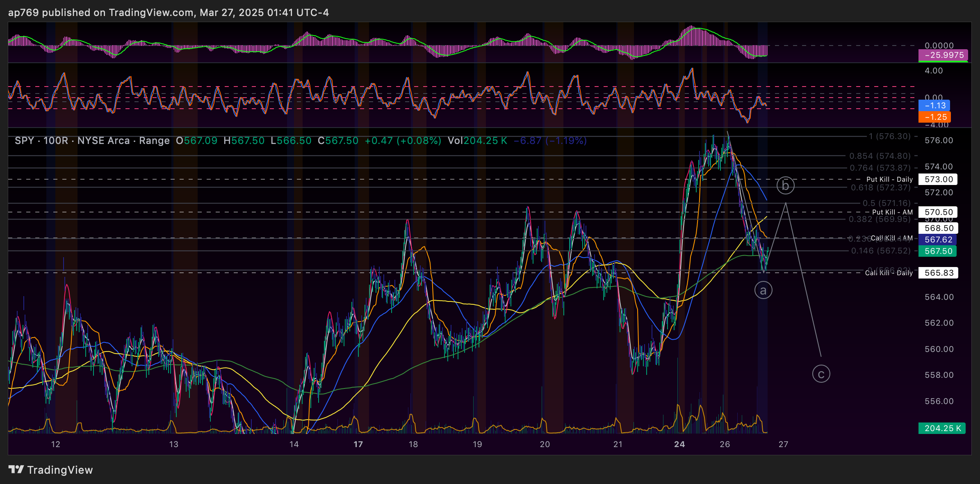
Task: Click the blue -1.13 oscillator value tag
Action: [x=934, y=105]
